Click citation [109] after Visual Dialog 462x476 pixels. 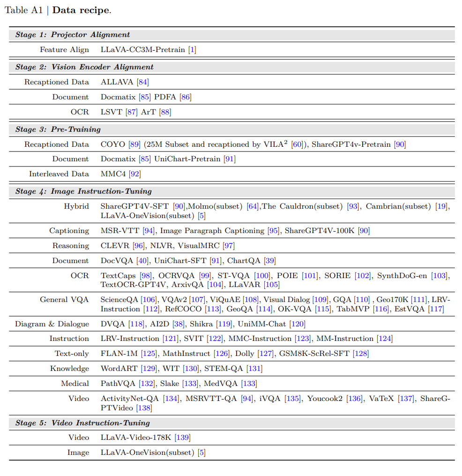320,300
